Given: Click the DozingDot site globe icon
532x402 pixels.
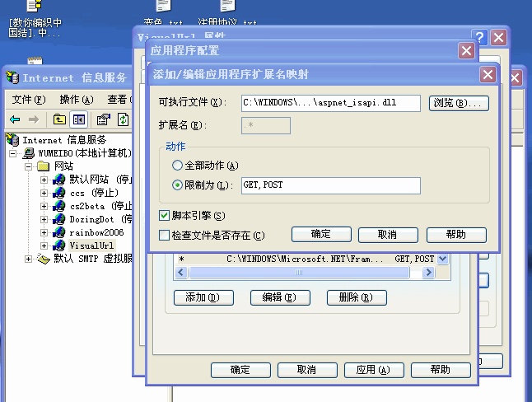Looking at the screenshot, I should (59, 219).
